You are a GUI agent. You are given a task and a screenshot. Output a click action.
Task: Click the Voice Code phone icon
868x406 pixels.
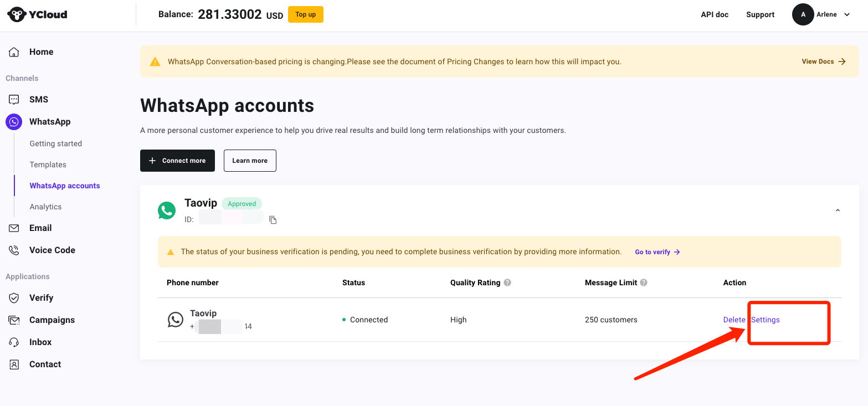14,250
